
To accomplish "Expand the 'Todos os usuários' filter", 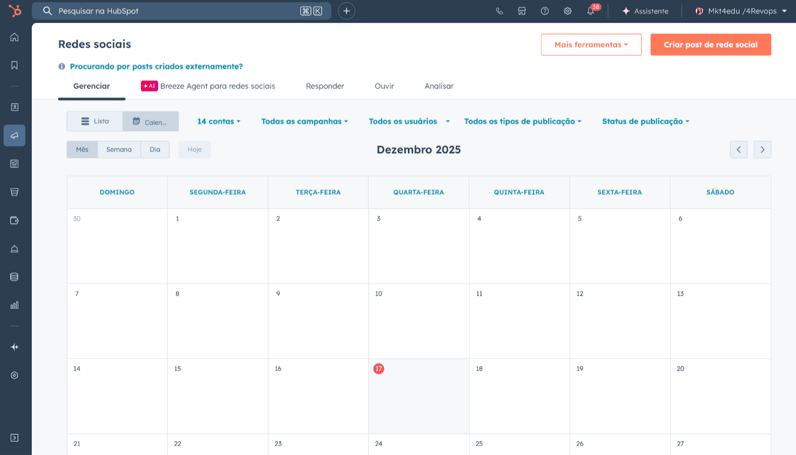I will (409, 121).
